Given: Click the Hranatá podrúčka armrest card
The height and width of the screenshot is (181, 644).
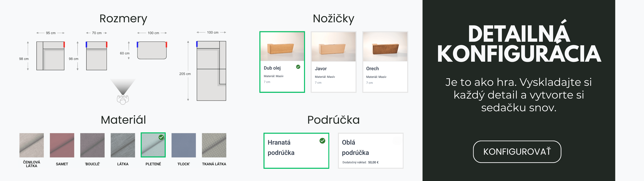Looking at the screenshot, I should click(296, 150).
